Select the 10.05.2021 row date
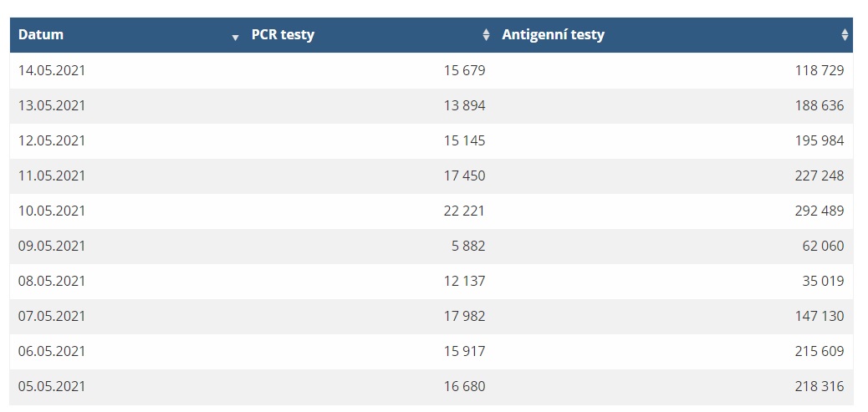868x412 pixels. (x=52, y=211)
